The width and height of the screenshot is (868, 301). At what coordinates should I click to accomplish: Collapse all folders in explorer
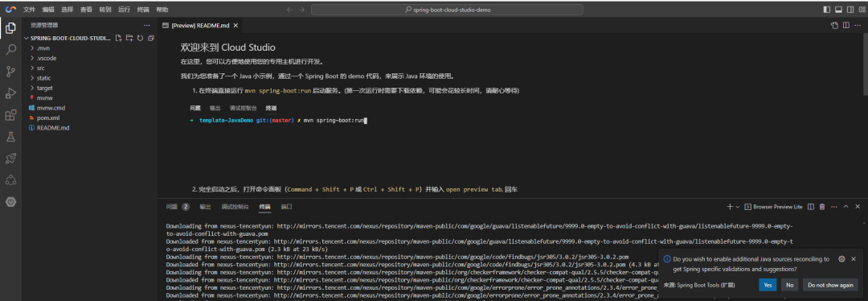(x=150, y=39)
